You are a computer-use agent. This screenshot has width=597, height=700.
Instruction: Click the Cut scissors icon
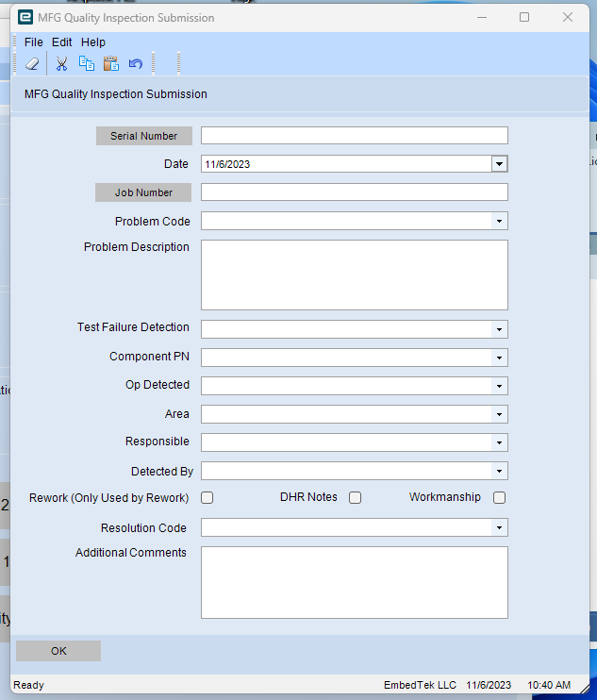point(61,64)
